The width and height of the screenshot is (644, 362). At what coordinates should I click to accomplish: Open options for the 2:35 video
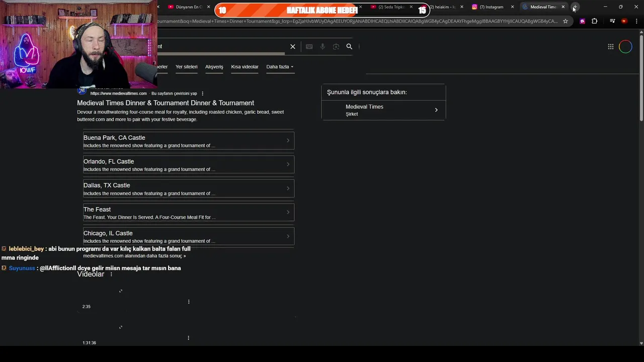pyautogui.click(x=189, y=302)
